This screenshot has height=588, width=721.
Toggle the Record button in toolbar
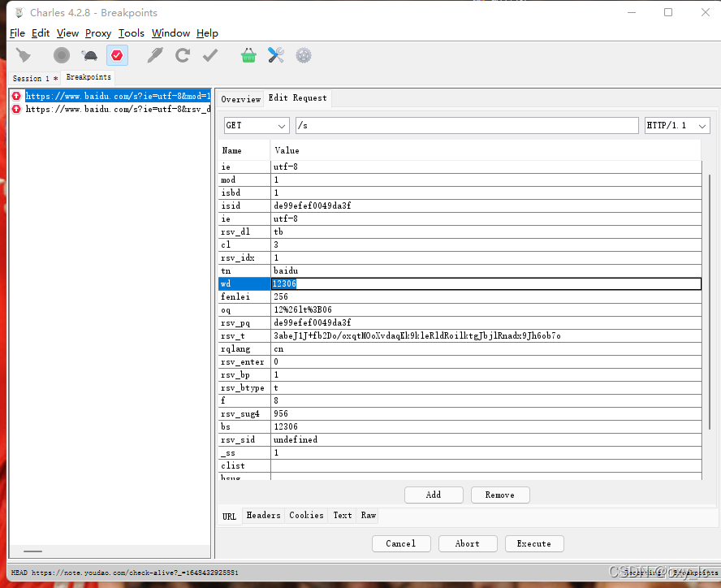[x=61, y=56]
